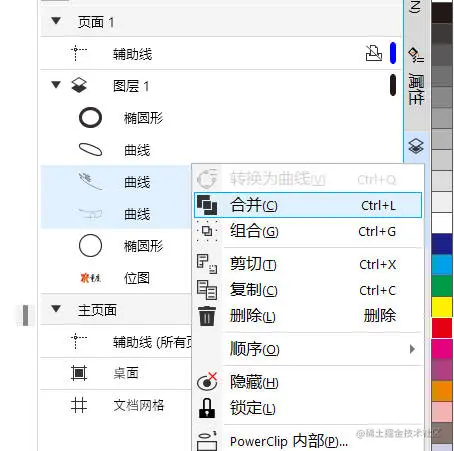Click the padlock lock icon
This screenshot has width=454, height=451.
207,408
